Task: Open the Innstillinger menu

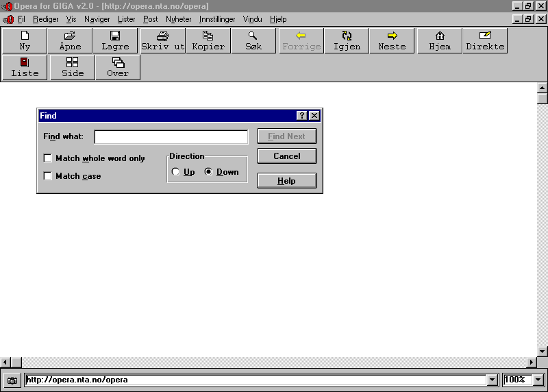Action: 217,19
